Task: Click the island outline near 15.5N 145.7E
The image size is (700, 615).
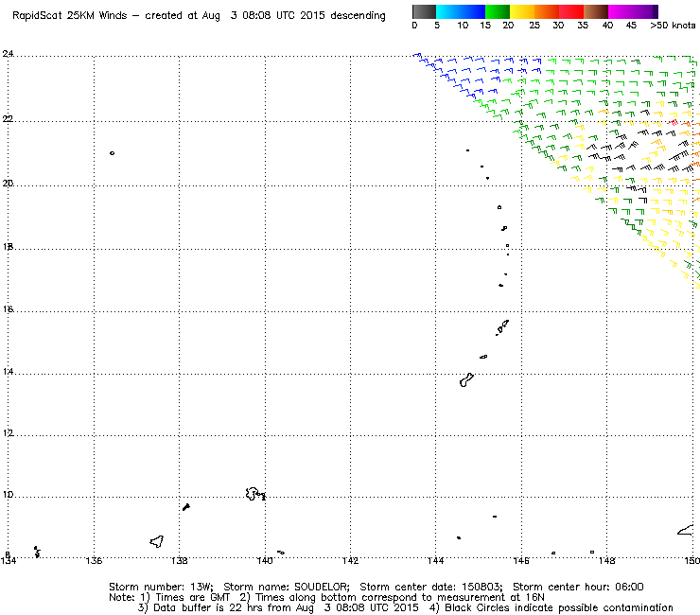Action: [502, 327]
